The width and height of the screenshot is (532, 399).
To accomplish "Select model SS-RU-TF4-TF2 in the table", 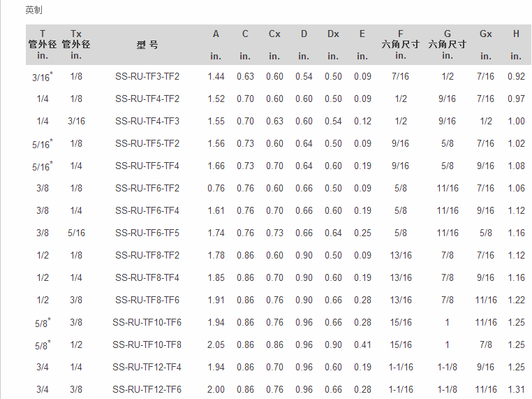I will point(147,99).
